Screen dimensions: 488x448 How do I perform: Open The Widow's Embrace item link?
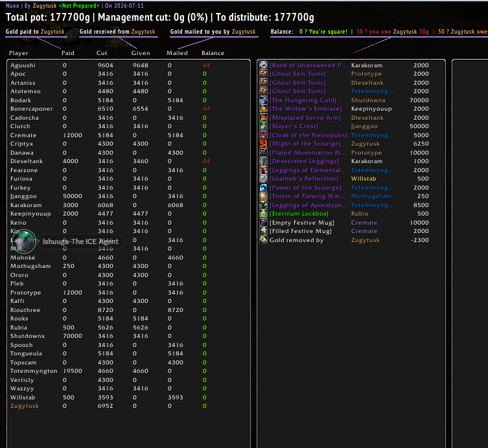tap(306, 109)
